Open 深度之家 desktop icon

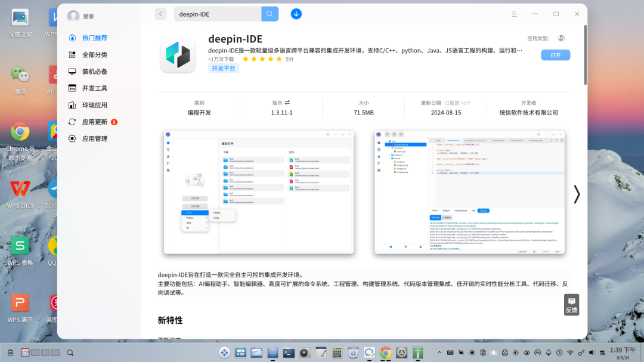coord(20,23)
